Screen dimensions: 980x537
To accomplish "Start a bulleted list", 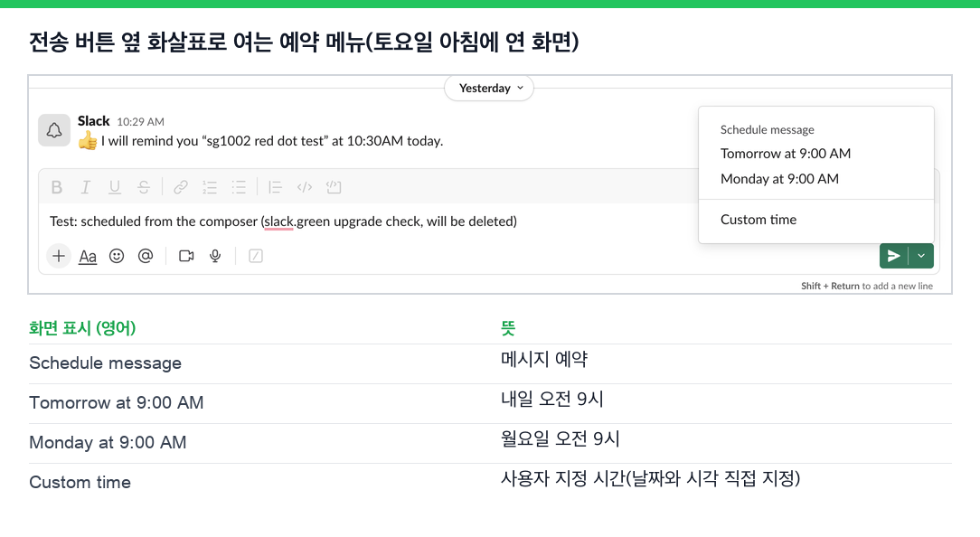I will click(239, 187).
